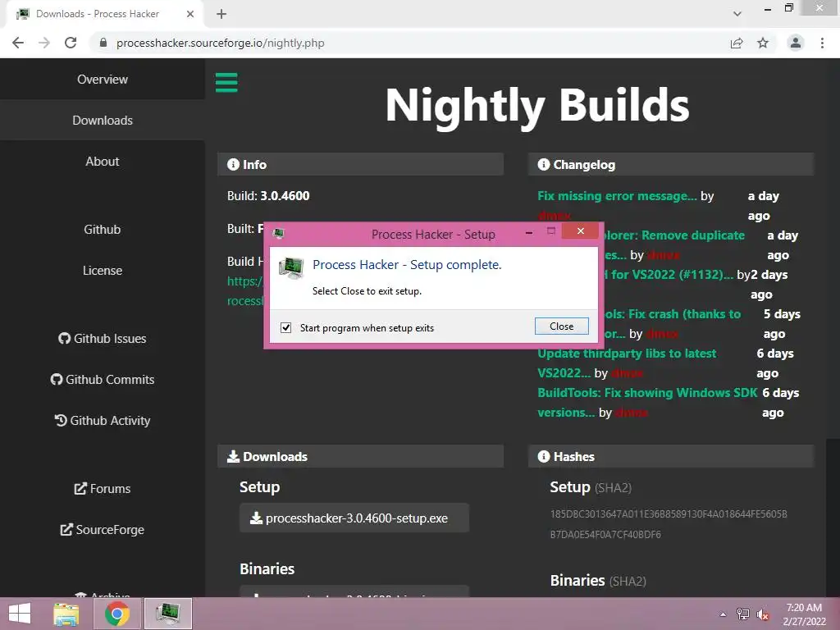The image size is (840, 630).
Task: Toggle the green hamburger menu icon
Action: coord(226,83)
